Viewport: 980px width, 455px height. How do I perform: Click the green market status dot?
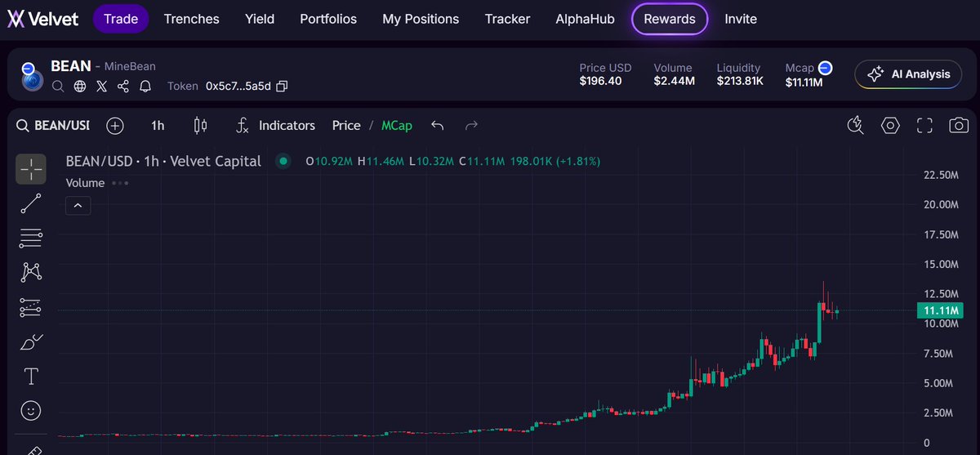click(283, 161)
